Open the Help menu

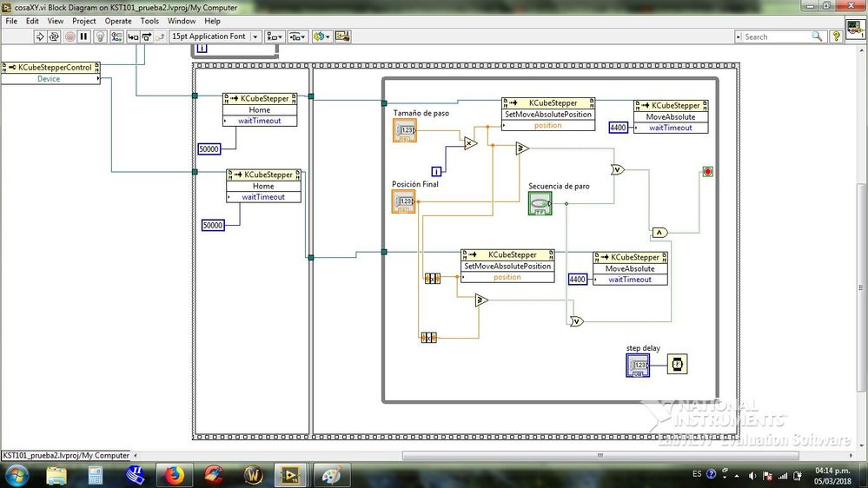[213, 21]
